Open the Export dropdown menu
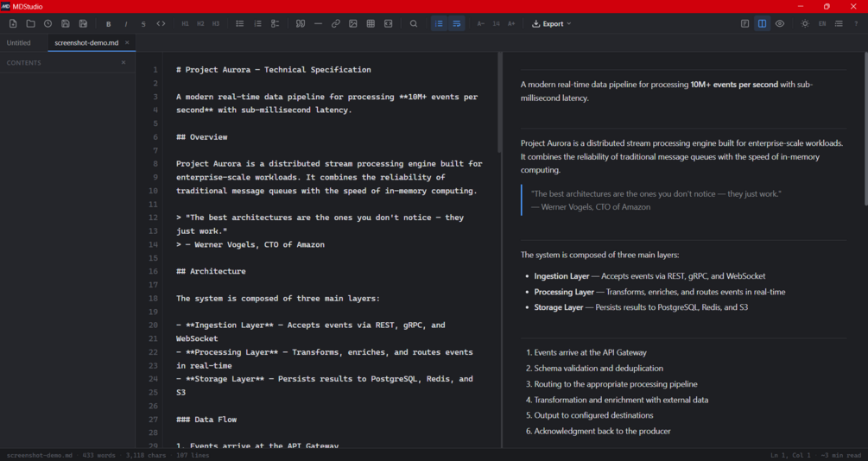This screenshot has height=461, width=868. pos(551,24)
